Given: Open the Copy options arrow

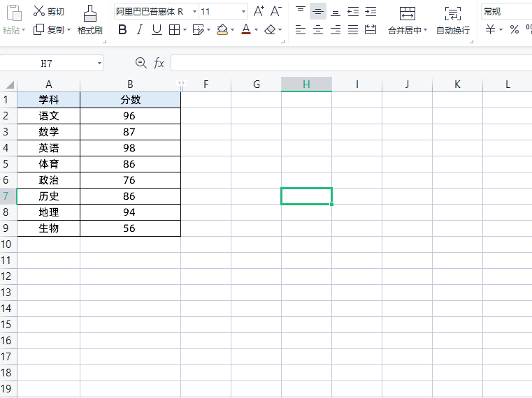Looking at the screenshot, I should point(69,30).
